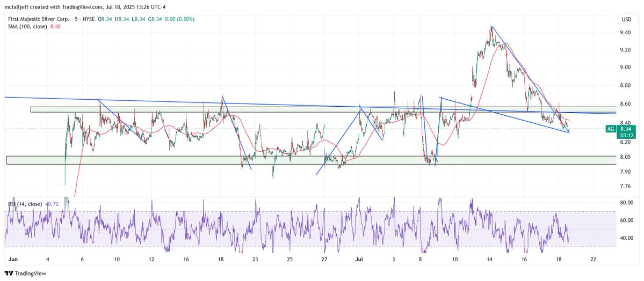Click the 60.00 RSI axis label
The image size is (644, 281).
click(x=626, y=221)
